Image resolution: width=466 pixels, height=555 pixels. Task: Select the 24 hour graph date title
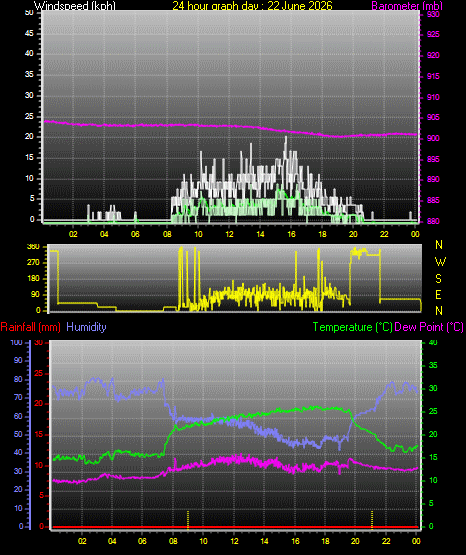[x=252, y=6]
